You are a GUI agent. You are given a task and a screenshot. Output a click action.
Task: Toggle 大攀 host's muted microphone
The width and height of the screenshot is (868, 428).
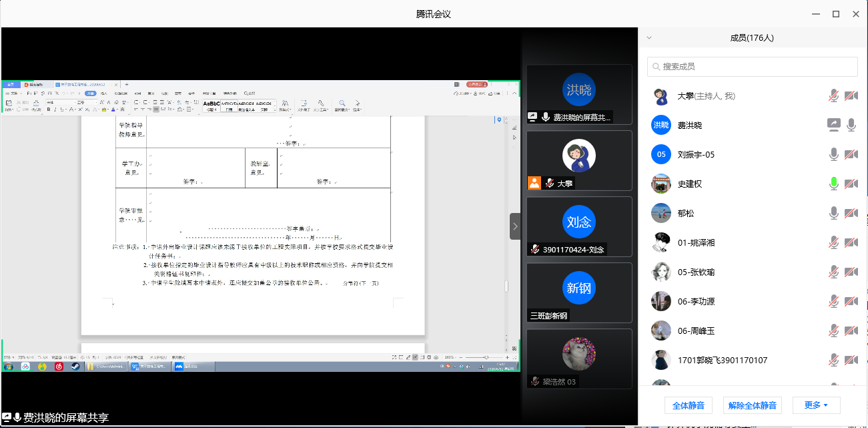coord(833,96)
